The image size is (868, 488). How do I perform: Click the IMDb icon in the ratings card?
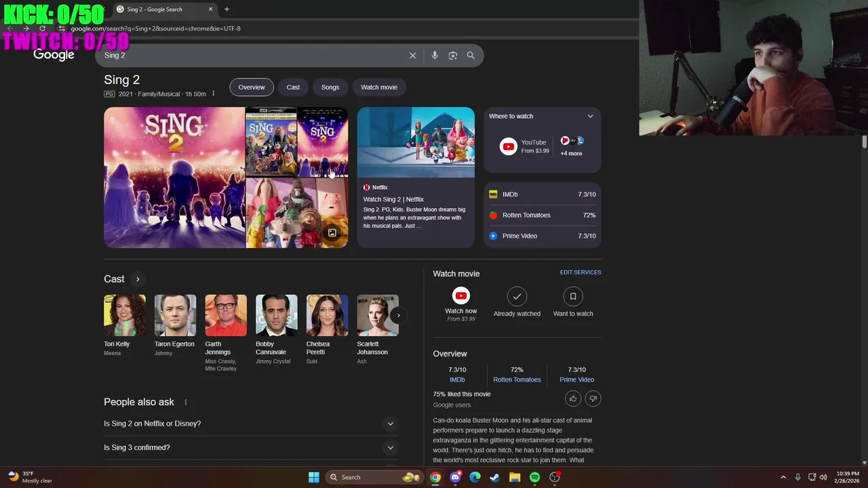[x=493, y=195]
